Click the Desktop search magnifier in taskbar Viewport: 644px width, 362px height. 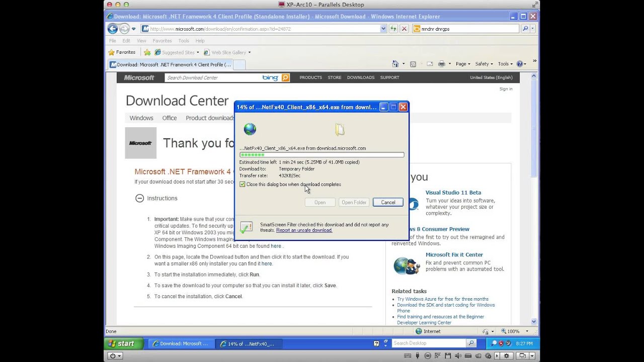tap(471, 343)
